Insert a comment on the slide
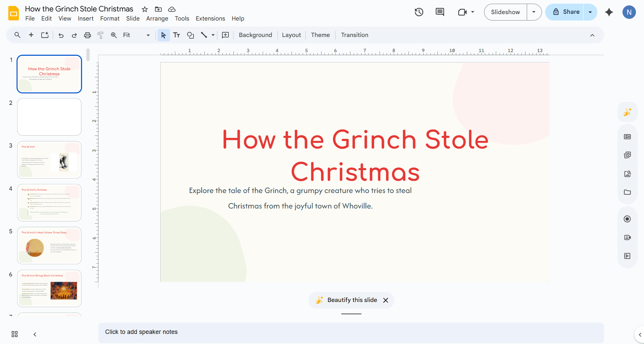The height and width of the screenshot is (344, 644). point(225,35)
